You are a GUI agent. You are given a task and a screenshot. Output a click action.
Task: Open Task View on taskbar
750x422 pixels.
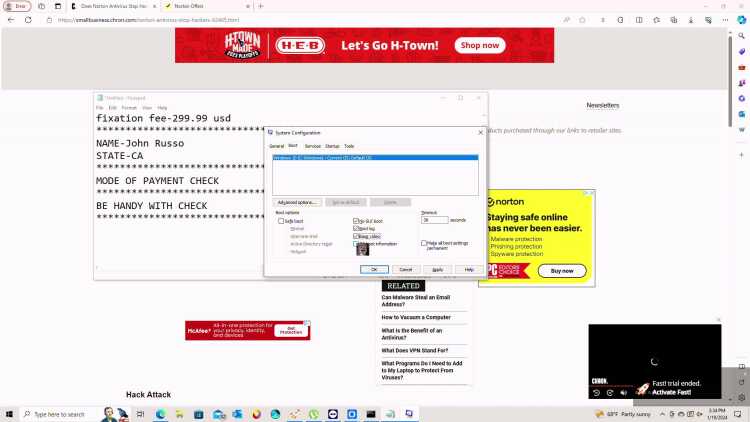coord(140,414)
